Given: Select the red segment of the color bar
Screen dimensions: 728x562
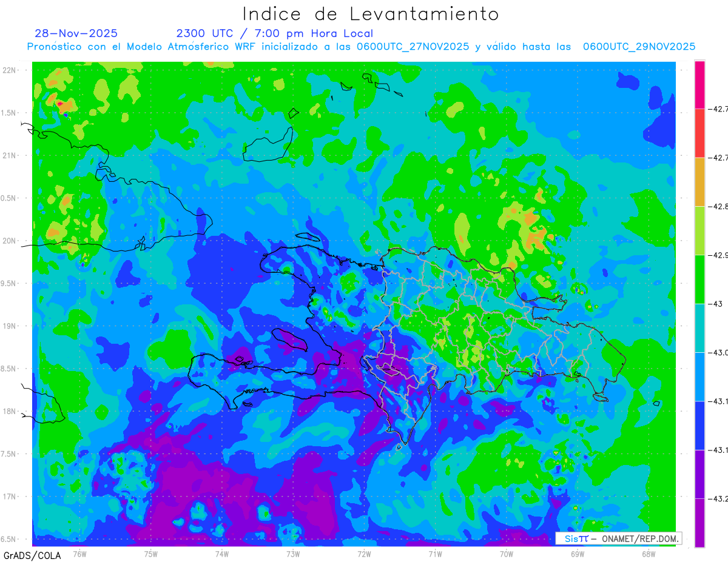Looking at the screenshot, I should click(x=699, y=133).
